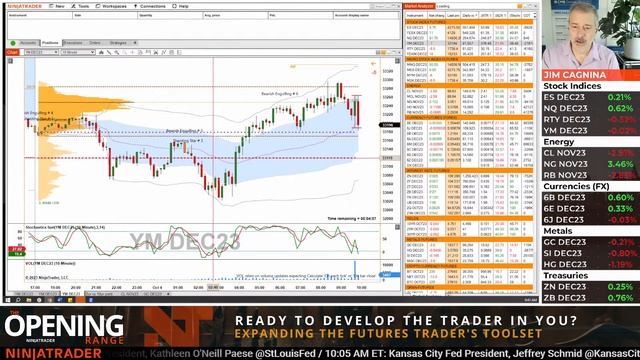Open File Explorer from the taskbar
640x360 pixels.
pos(29,300)
